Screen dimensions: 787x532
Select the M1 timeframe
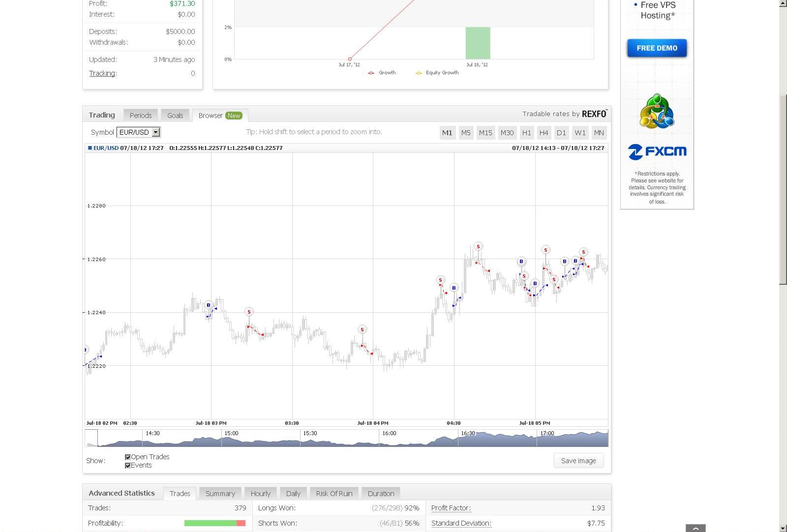click(447, 133)
